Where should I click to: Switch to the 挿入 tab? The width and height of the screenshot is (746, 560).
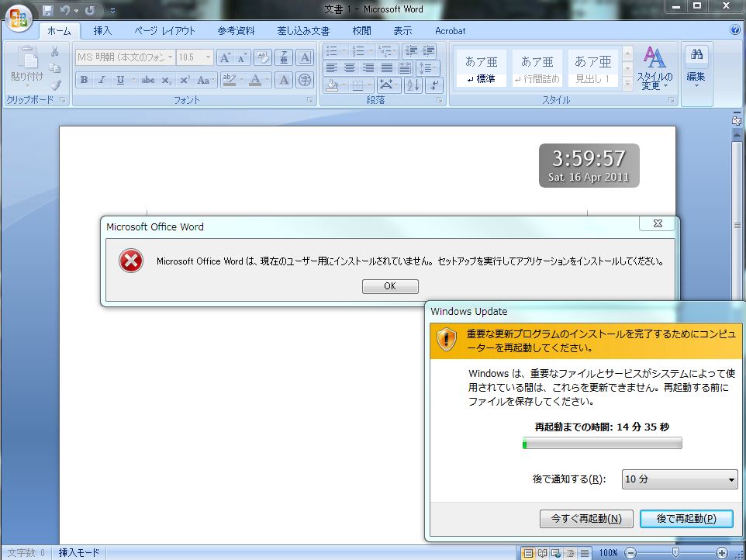(102, 31)
